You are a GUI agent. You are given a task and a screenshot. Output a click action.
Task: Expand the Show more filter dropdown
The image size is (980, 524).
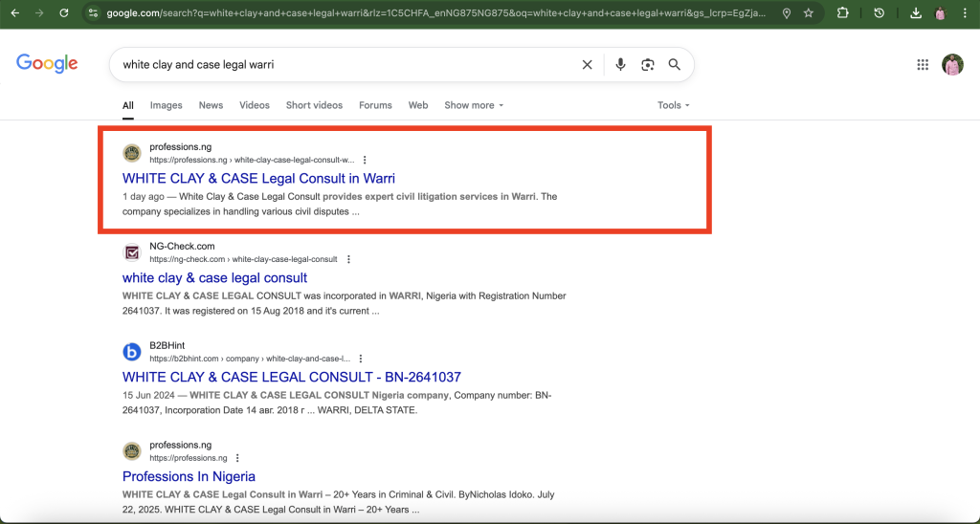474,105
